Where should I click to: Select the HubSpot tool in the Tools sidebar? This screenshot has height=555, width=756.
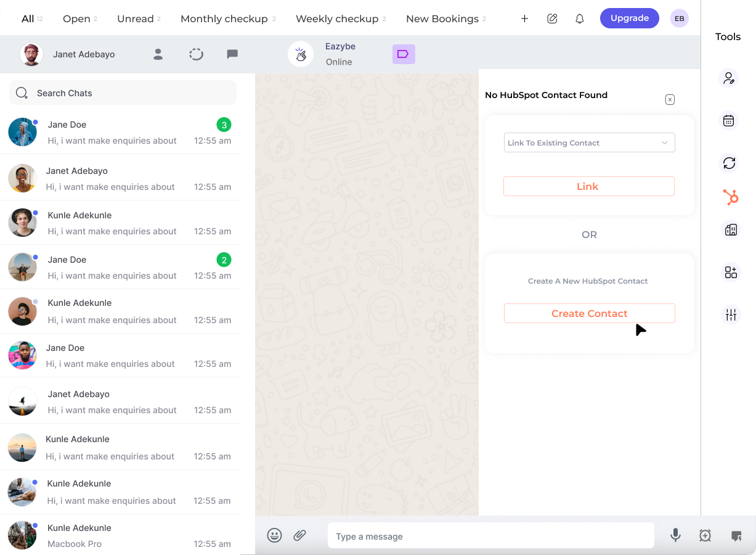click(x=730, y=197)
